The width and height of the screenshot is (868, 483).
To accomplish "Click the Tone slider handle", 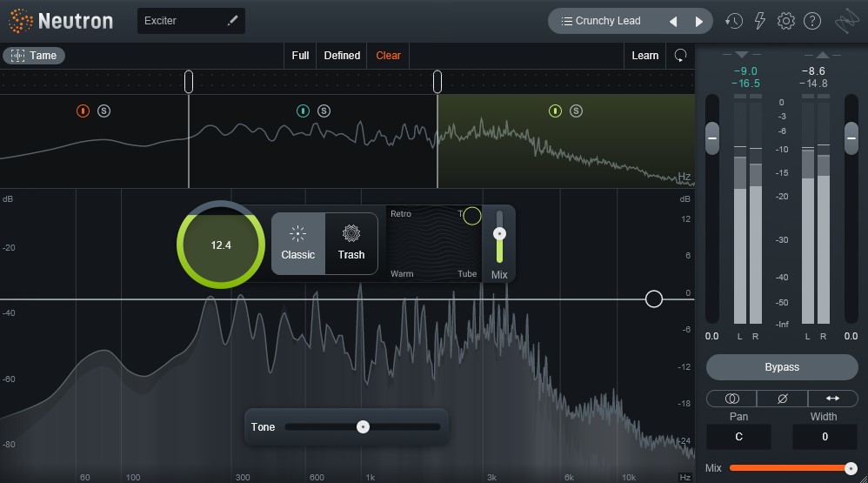I will [x=363, y=427].
